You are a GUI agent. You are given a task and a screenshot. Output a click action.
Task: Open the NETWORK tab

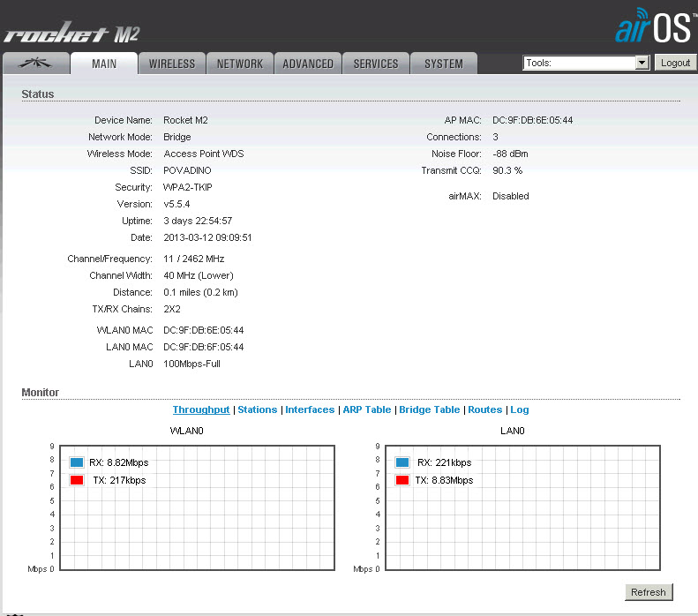click(x=240, y=64)
